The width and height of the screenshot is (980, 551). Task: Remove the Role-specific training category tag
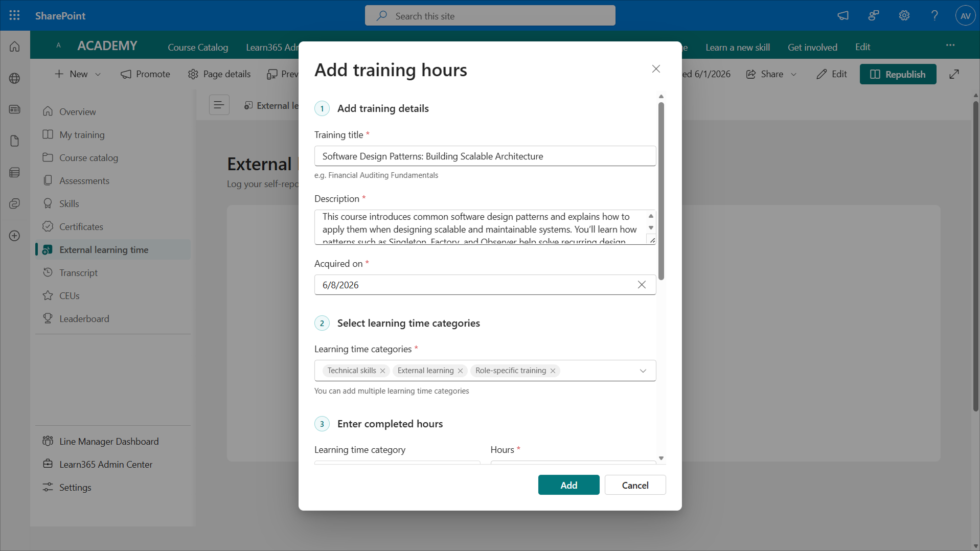pyautogui.click(x=553, y=371)
